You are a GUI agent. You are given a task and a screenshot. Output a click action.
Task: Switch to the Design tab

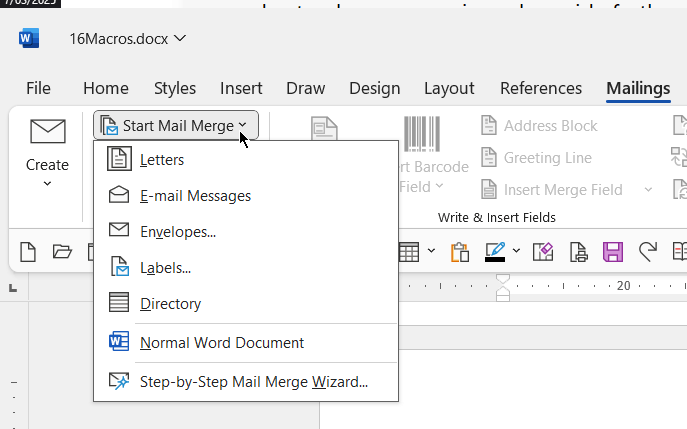coord(375,89)
